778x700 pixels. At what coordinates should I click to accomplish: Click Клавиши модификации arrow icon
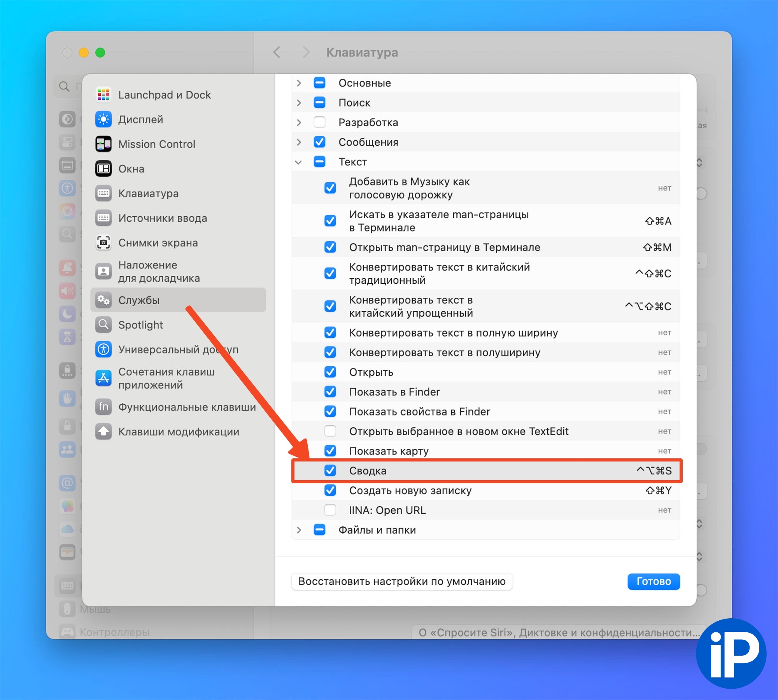(x=103, y=432)
